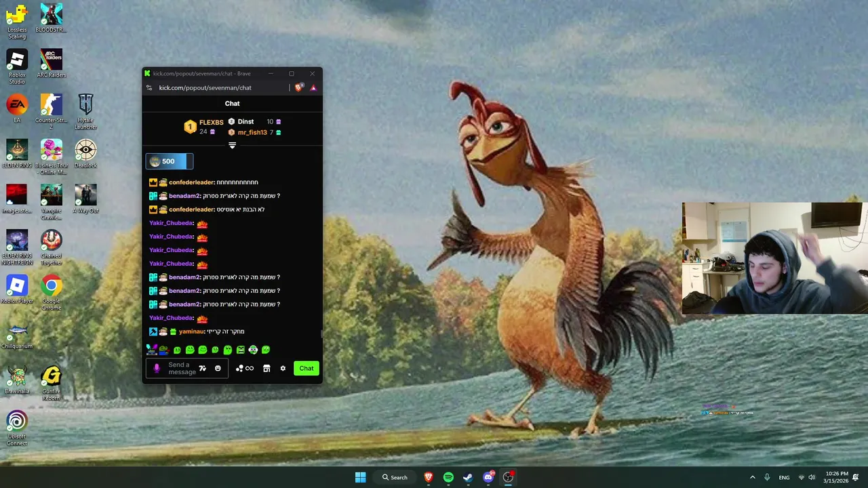Click the infinity symbol icon
This screenshot has width=868, height=488.
click(250, 368)
